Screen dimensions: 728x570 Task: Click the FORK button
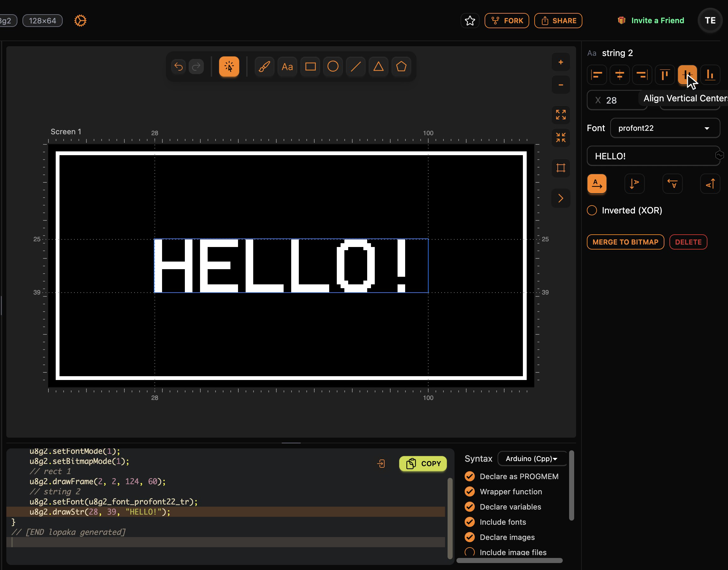(x=506, y=21)
